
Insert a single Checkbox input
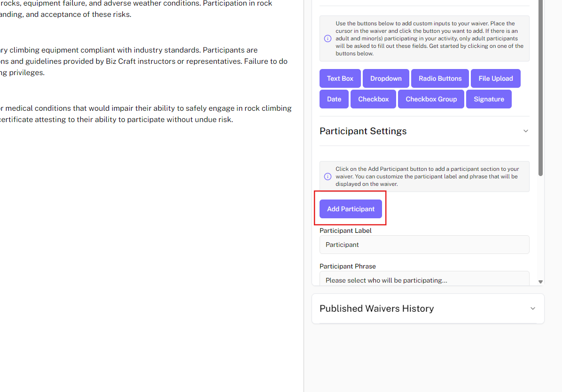pos(374,99)
